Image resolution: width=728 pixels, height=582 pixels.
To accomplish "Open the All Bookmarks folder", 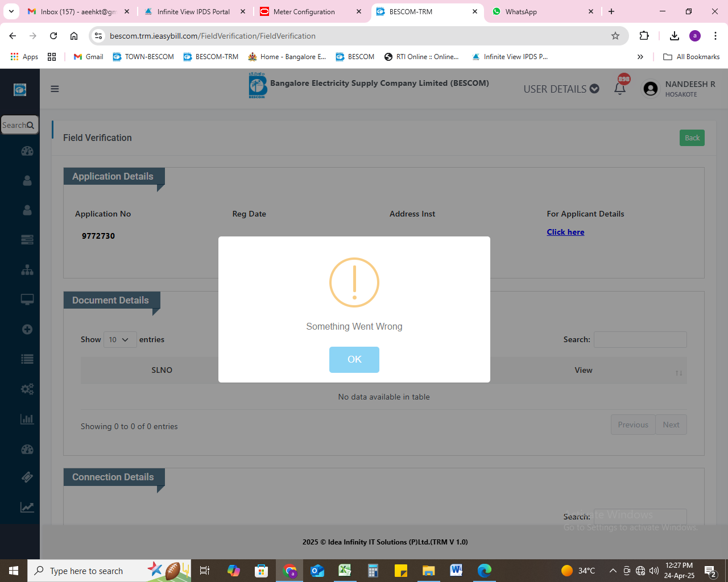I will 692,57.
